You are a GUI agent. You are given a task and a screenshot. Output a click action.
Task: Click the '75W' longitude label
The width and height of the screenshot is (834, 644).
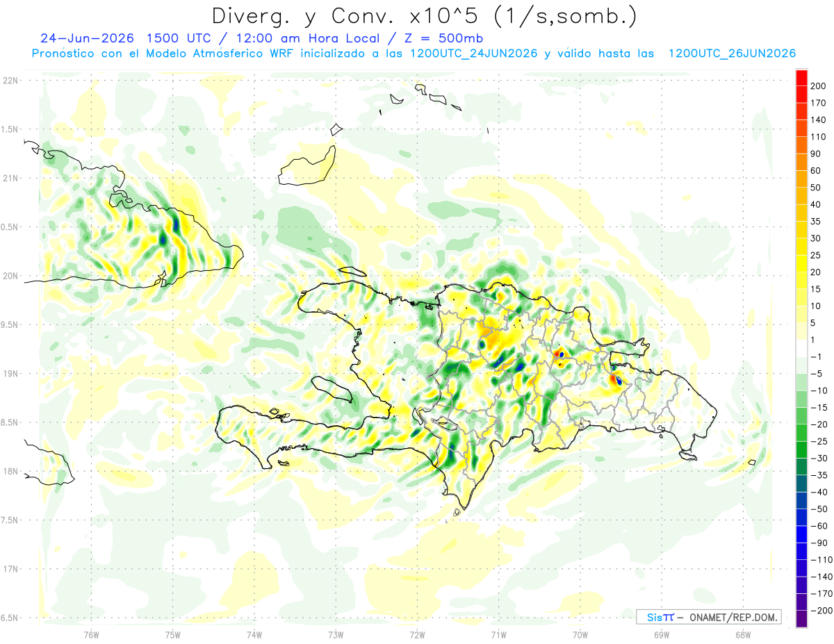pos(173,635)
